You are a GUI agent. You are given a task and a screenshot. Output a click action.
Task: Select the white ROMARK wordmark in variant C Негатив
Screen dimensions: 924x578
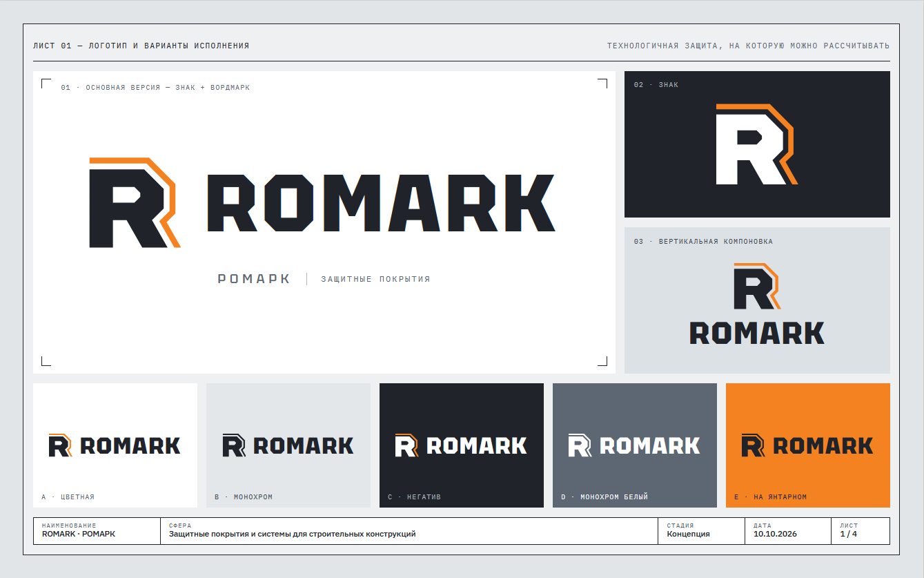pos(477,445)
